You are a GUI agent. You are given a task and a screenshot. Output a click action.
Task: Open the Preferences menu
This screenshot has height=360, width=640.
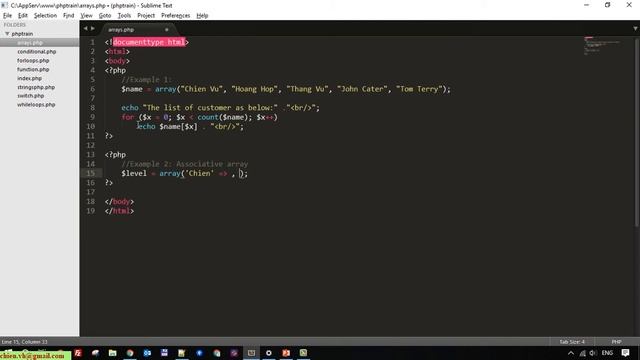(x=176, y=16)
